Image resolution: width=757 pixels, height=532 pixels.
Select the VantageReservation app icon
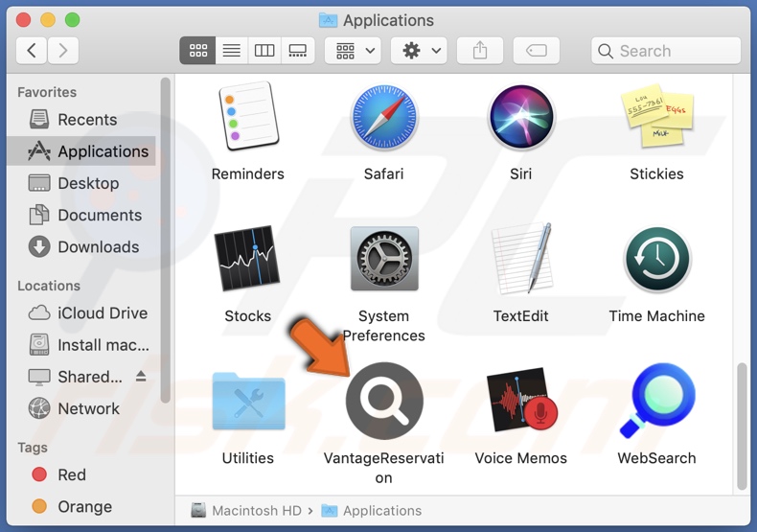[384, 401]
